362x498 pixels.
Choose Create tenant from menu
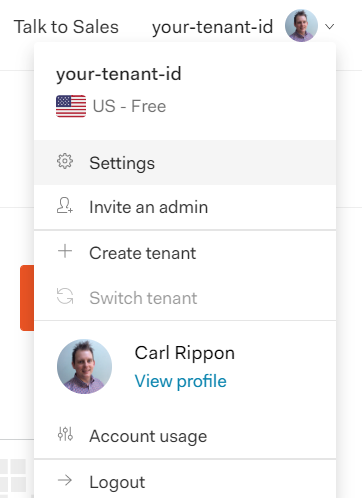(x=185, y=253)
